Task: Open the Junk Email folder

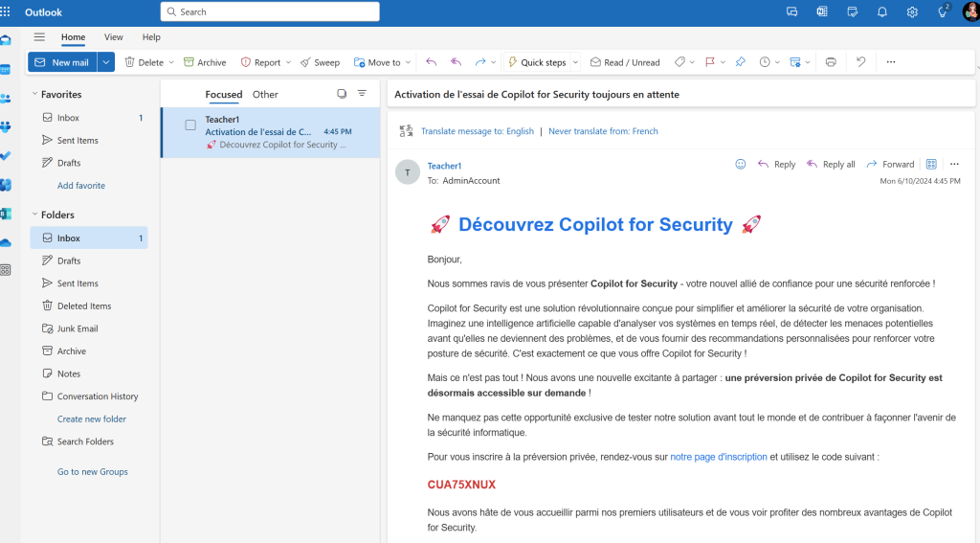Action: pos(89,328)
